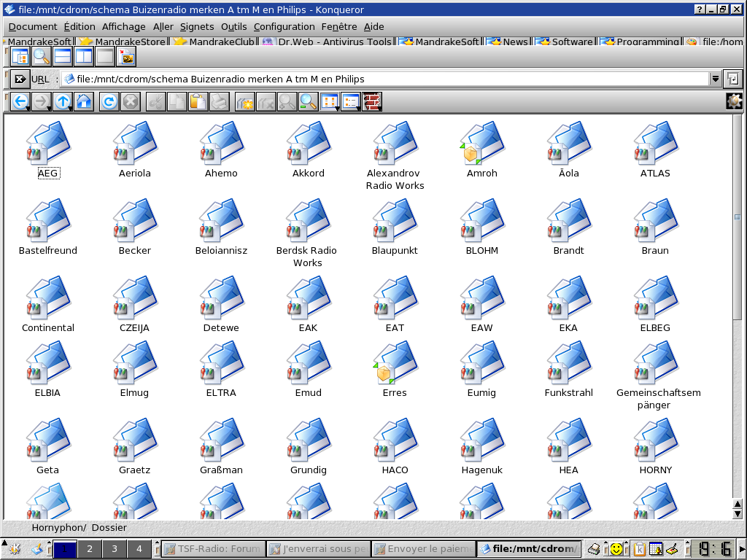The image size is (747, 560).
Task: Select the Alexandrov Radio Works folder
Action: coord(395,155)
